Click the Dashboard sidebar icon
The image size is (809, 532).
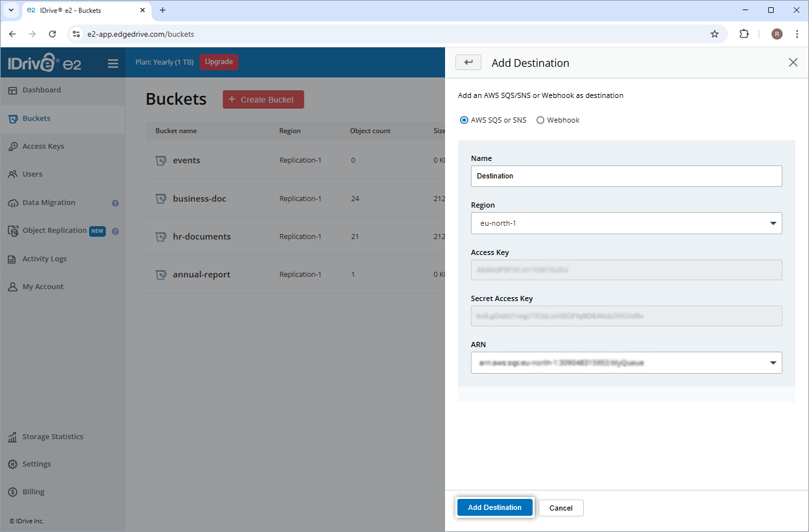point(12,90)
